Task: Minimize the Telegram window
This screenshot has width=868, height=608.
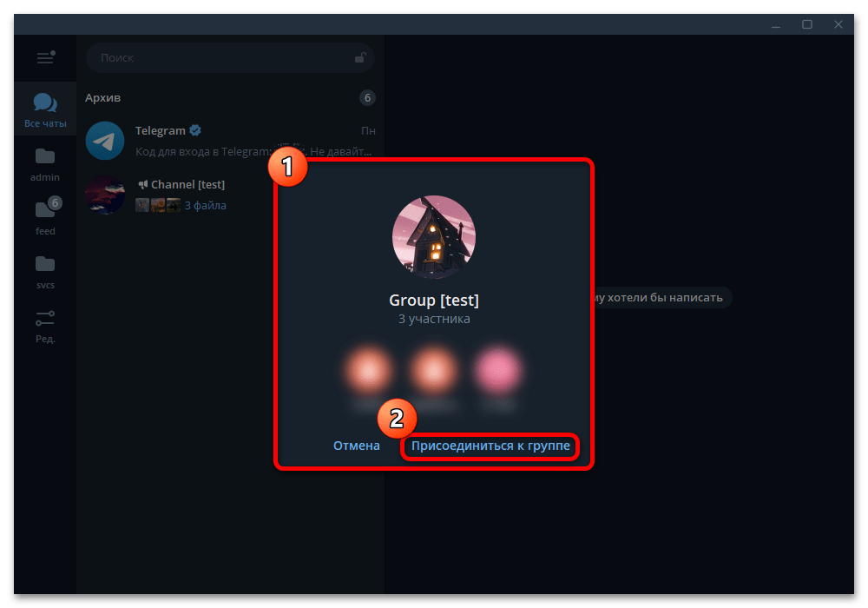Action: click(x=776, y=25)
